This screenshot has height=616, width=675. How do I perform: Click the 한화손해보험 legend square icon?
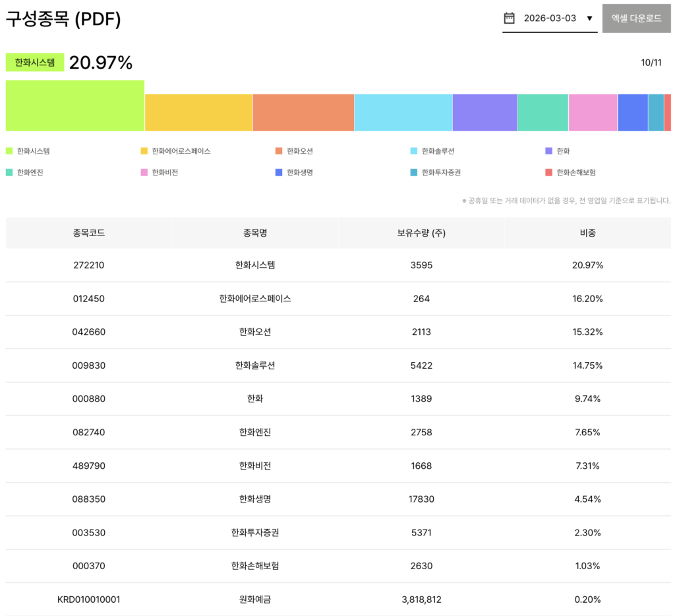[x=548, y=172]
